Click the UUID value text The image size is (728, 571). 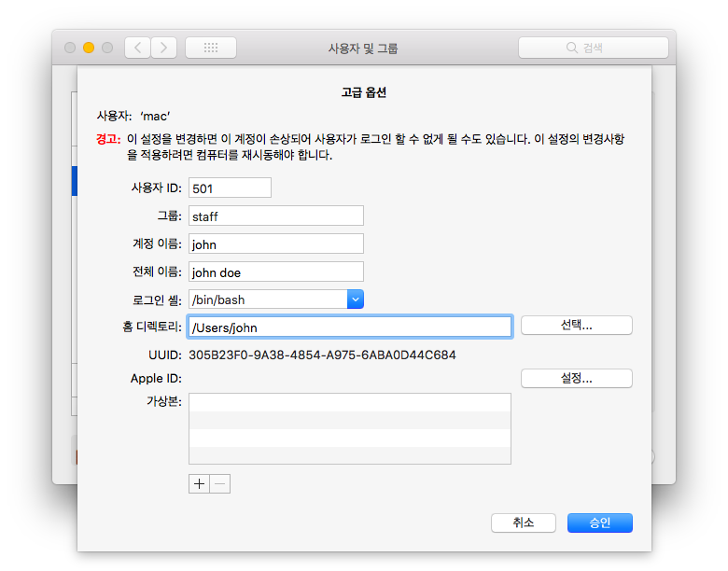click(322, 355)
